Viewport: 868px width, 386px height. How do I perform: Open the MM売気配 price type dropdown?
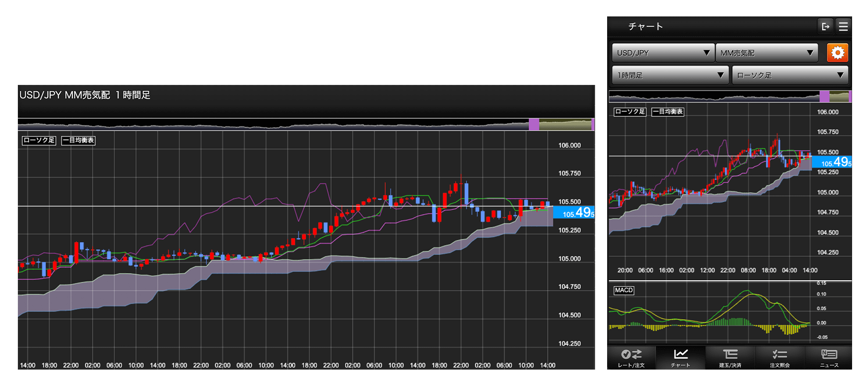click(x=767, y=53)
